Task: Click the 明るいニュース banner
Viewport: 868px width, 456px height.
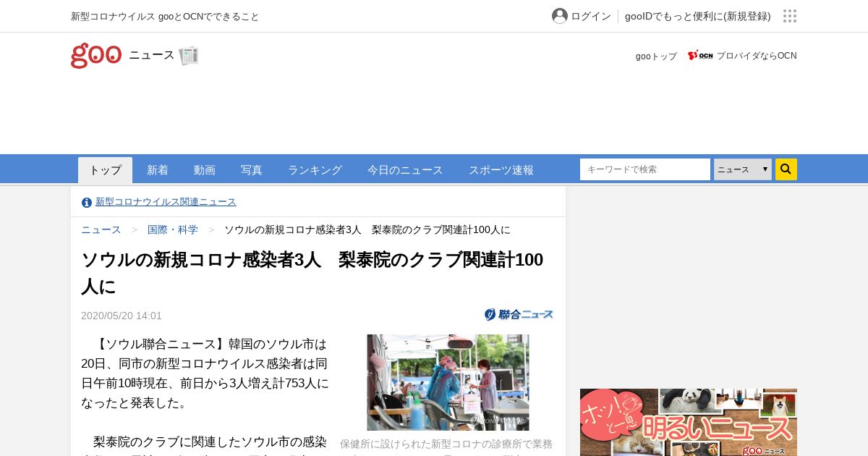Action: (x=689, y=423)
